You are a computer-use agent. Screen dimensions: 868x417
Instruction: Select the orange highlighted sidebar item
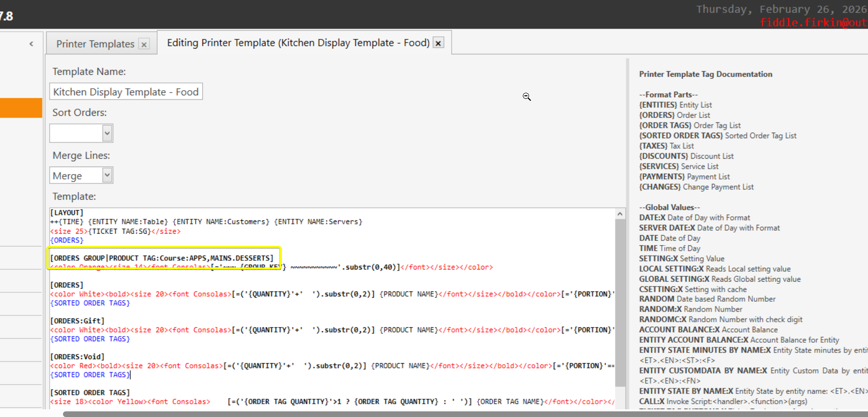[x=21, y=108]
